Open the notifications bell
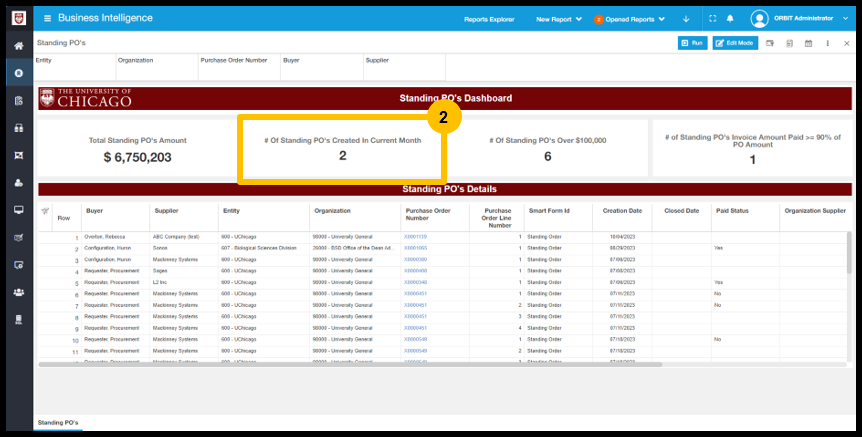The height and width of the screenshot is (437, 862). click(730, 19)
